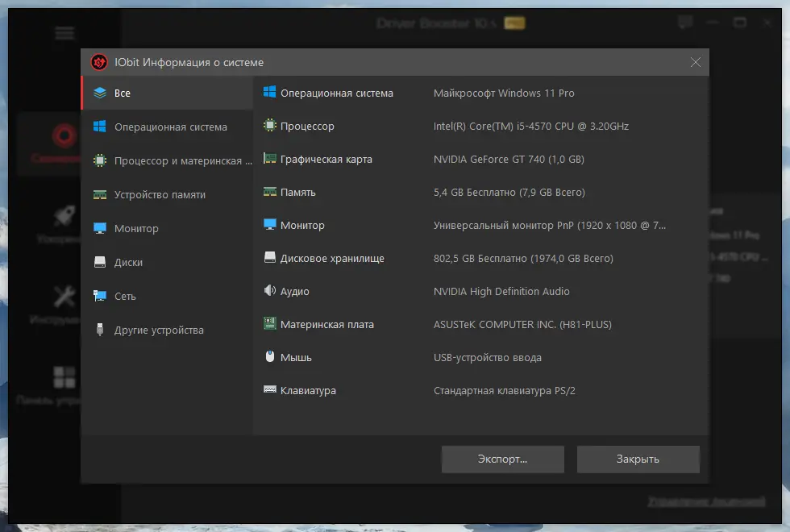Select the 'Все' layers icon in sidebar
This screenshot has width=790, height=532.
coord(100,93)
